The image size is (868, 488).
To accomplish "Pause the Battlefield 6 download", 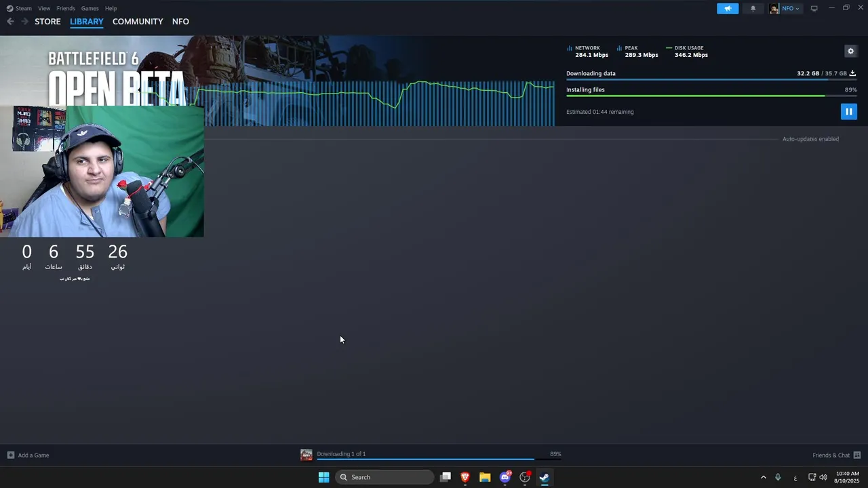I will click(848, 111).
